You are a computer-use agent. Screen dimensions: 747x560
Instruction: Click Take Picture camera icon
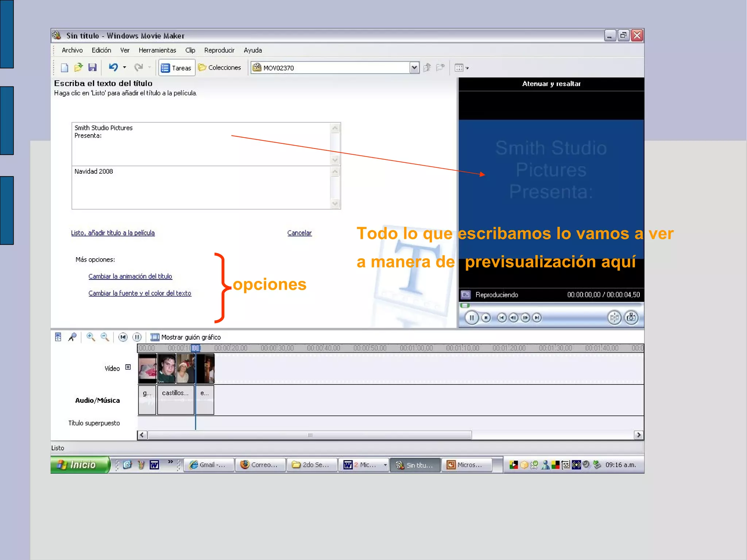[631, 317]
